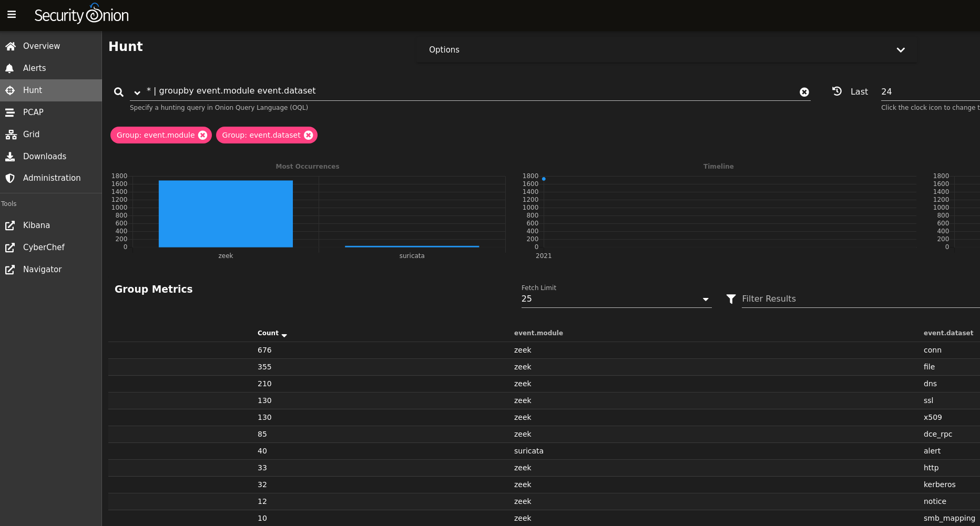
Task: Open Administration in the sidebar
Action: click(51, 178)
